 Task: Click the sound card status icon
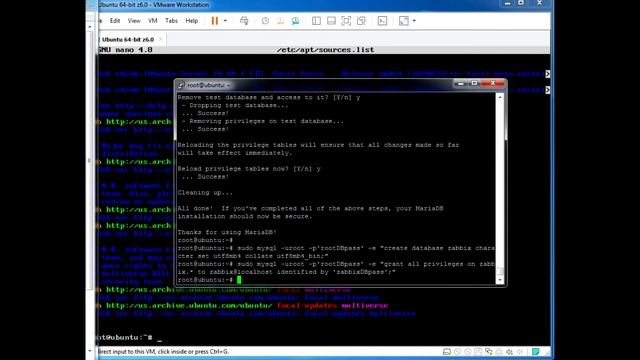(509, 351)
